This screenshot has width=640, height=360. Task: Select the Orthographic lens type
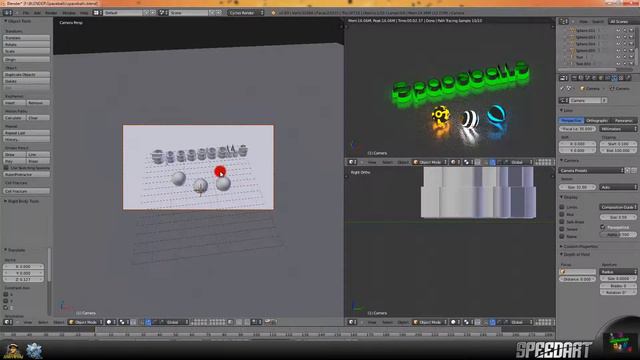[x=597, y=120]
